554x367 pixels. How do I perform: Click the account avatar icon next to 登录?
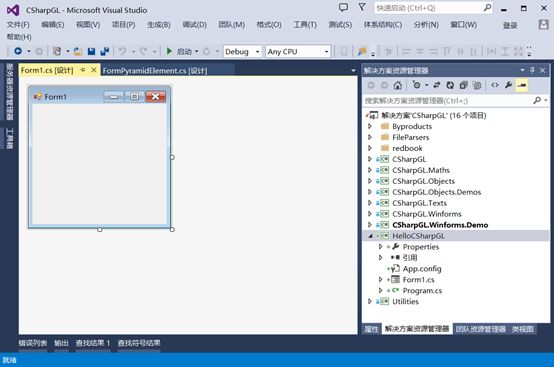[x=543, y=24]
